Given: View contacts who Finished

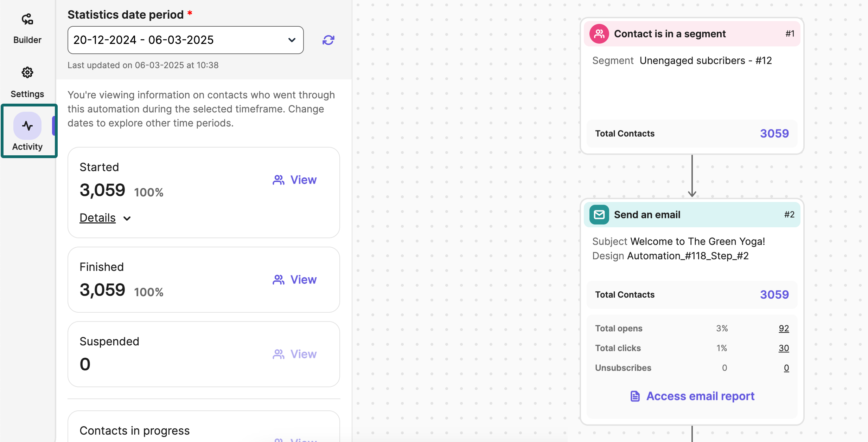Looking at the screenshot, I should (x=295, y=280).
